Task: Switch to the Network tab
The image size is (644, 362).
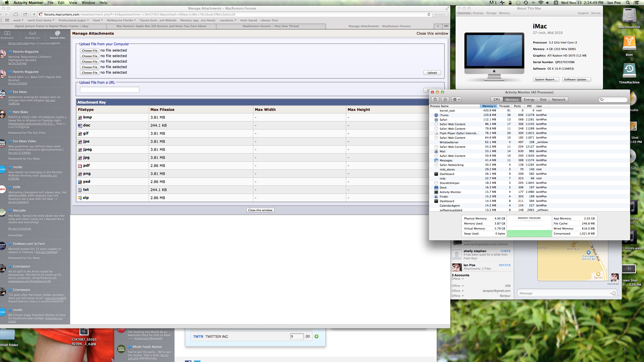Action: [x=559, y=100]
